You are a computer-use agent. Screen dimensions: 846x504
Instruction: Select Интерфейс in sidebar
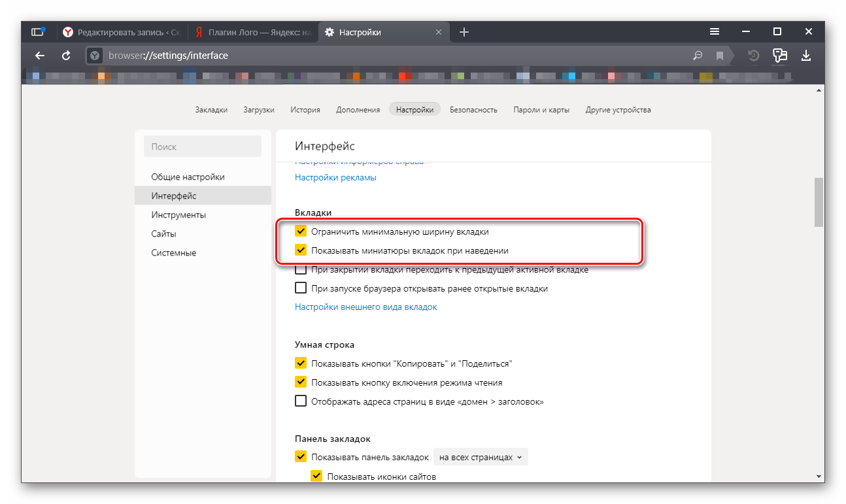[x=203, y=195]
